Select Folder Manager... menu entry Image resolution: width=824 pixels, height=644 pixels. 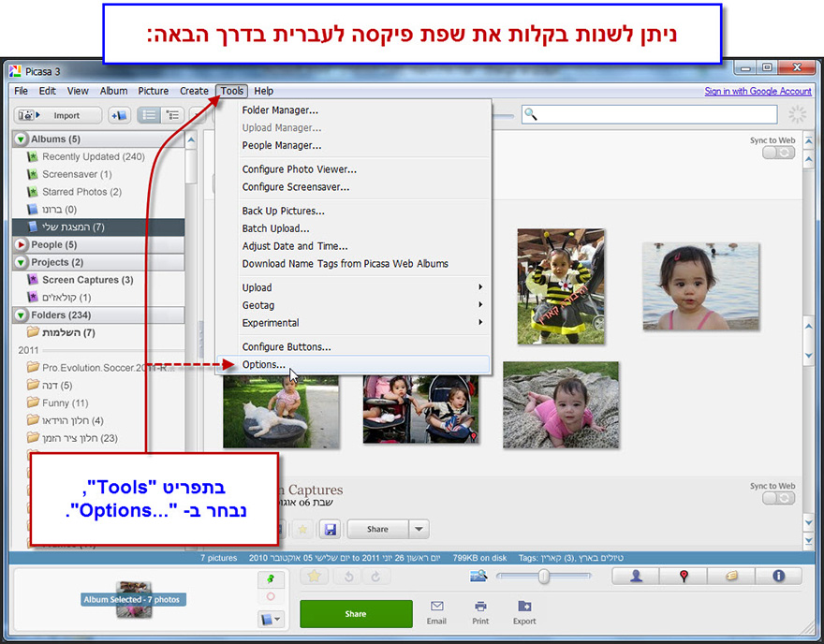pos(353,110)
